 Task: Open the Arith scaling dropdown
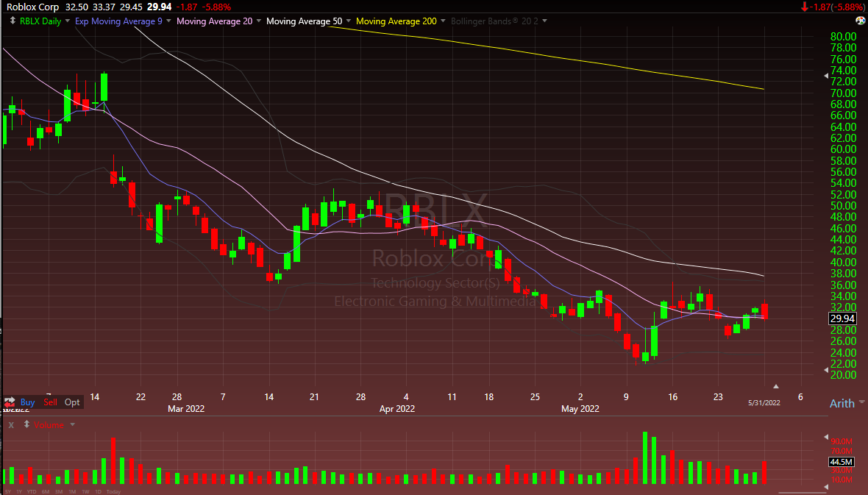point(861,402)
